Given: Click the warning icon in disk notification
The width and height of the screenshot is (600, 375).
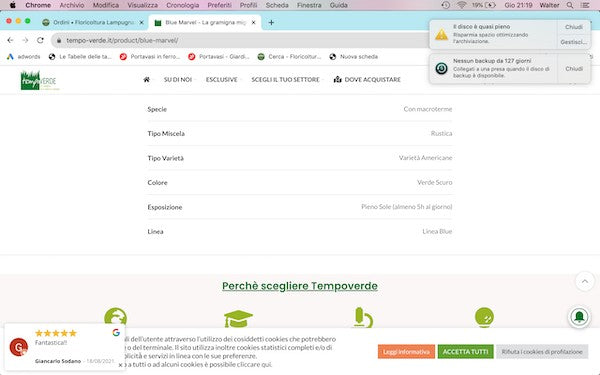Looking at the screenshot, I should click(442, 34).
